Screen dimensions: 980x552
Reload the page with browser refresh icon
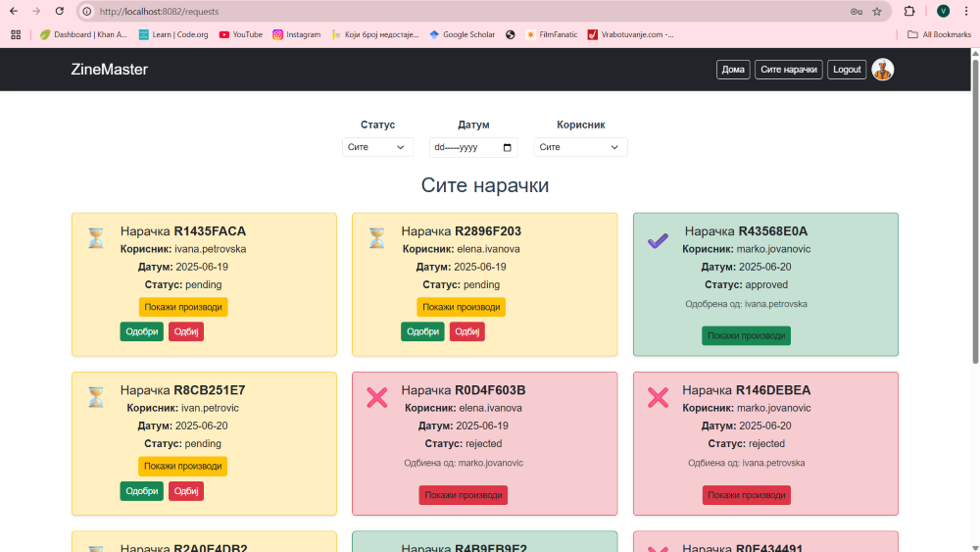[x=60, y=11]
